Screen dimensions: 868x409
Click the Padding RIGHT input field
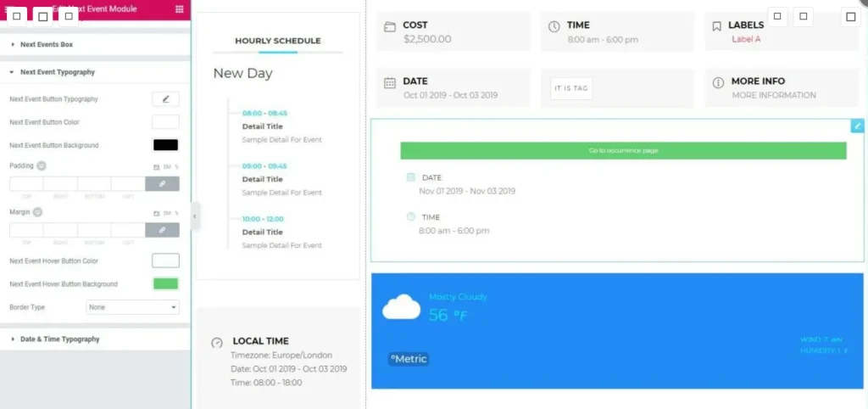click(x=60, y=184)
